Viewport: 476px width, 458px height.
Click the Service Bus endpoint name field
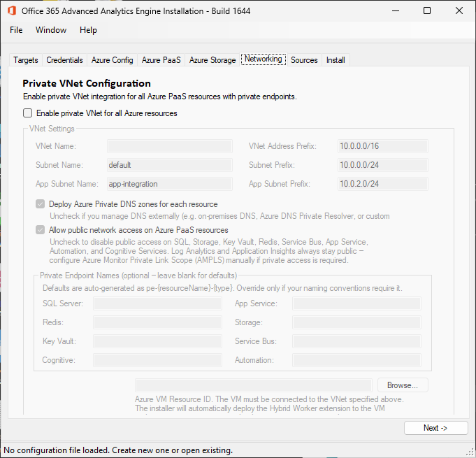coord(356,341)
